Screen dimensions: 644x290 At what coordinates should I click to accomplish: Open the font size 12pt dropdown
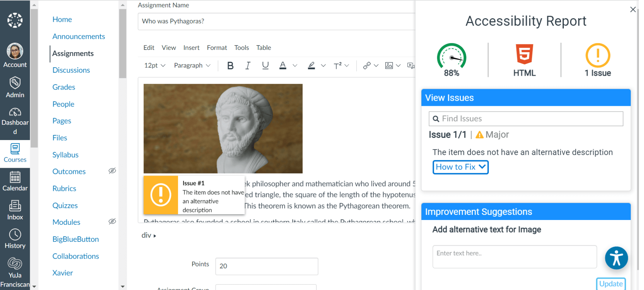pyautogui.click(x=155, y=66)
